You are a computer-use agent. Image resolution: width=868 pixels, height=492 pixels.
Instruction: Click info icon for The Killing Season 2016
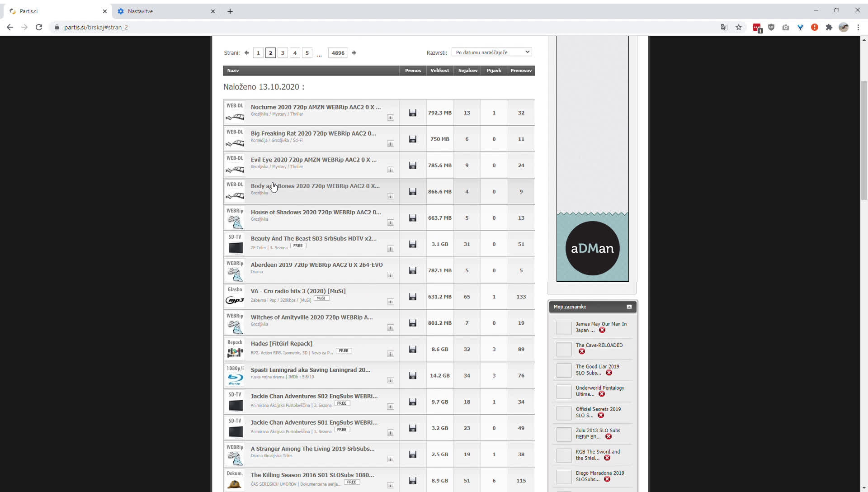tap(390, 485)
